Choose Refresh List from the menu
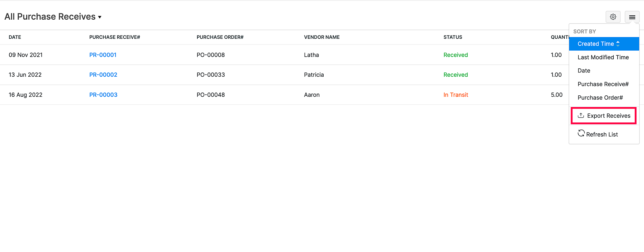 pos(601,134)
